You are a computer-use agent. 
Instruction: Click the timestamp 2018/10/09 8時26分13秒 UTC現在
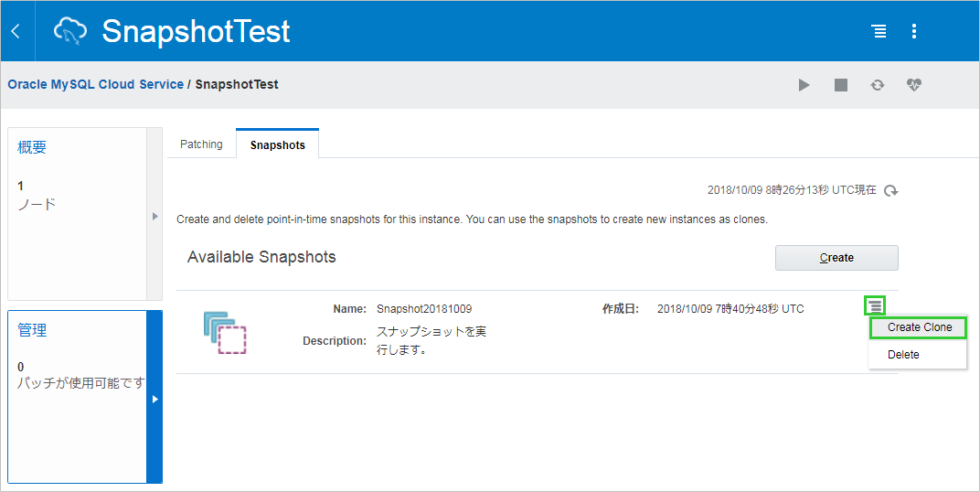click(x=792, y=190)
